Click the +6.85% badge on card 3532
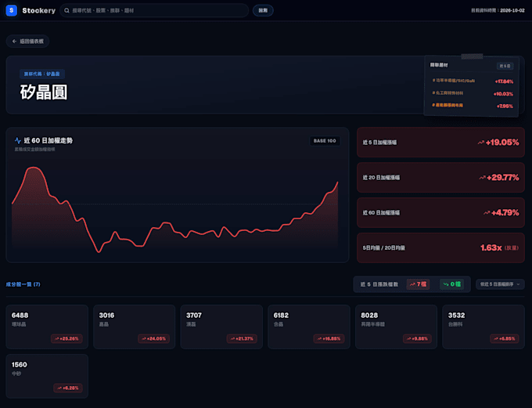This screenshot has width=532, height=408. point(505,339)
